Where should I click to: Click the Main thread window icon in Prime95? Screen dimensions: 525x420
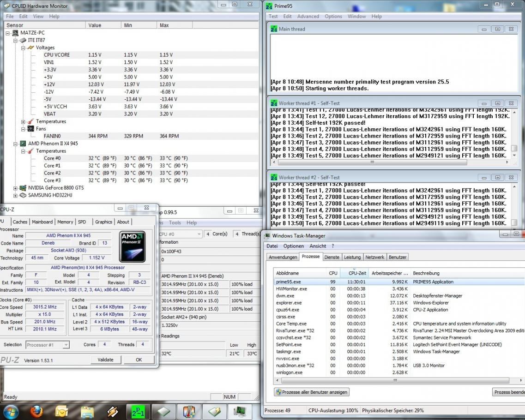(x=274, y=29)
